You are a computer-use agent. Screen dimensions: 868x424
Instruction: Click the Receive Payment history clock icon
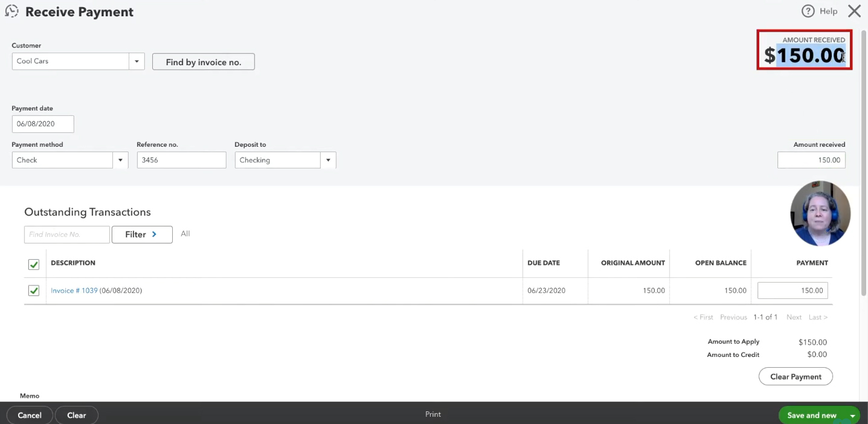(11, 11)
